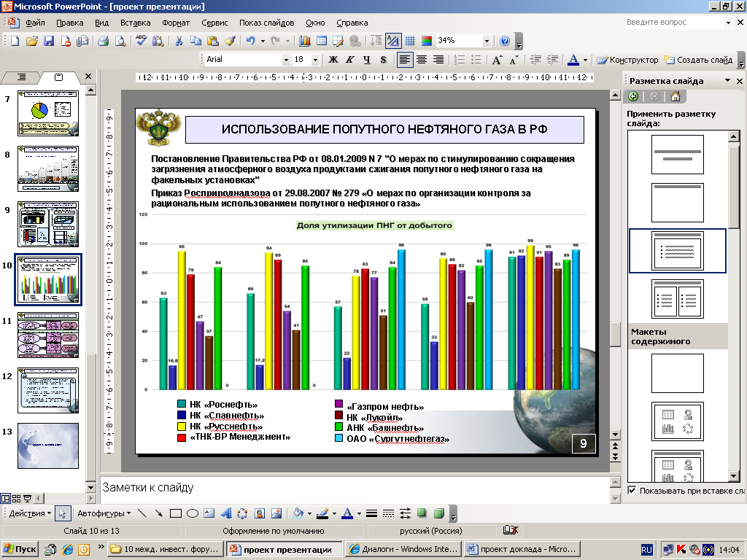The image size is (747, 560).
Task: Insert a table
Action: point(322,41)
